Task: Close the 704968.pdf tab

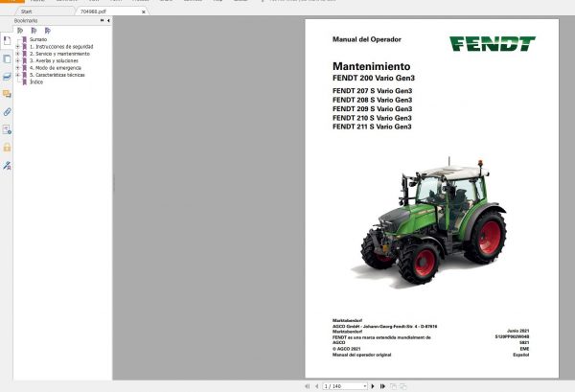Action: coord(144,12)
